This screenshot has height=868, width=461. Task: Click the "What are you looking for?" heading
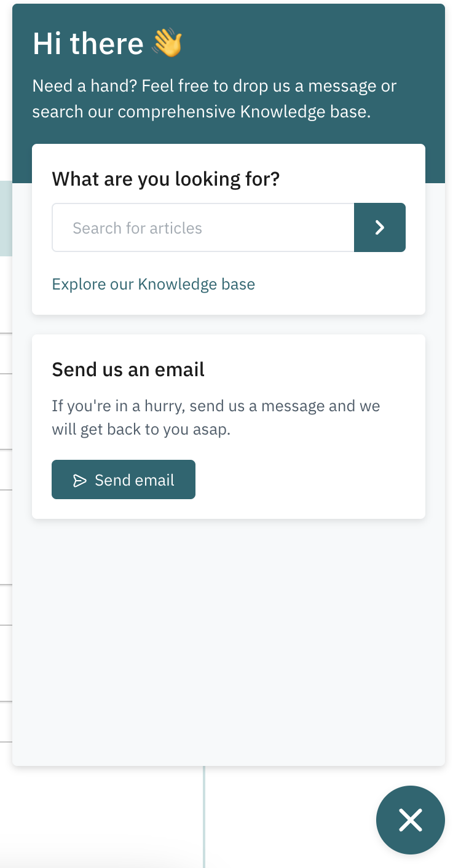pos(165,179)
